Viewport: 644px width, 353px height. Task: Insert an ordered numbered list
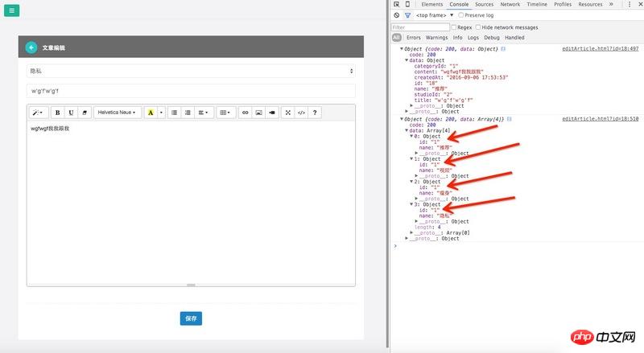pyautogui.click(x=188, y=113)
